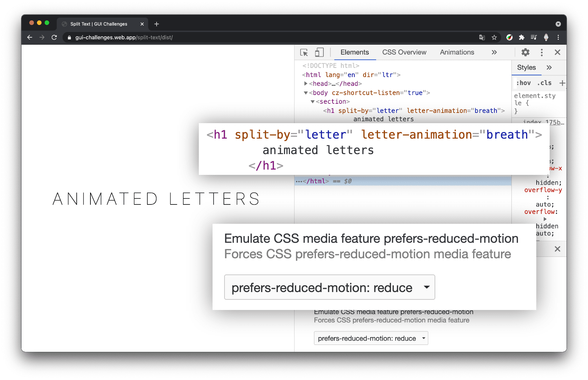588x380 pixels.
Task: Toggle the :hov pseudo-class panel
Action: 524,83
